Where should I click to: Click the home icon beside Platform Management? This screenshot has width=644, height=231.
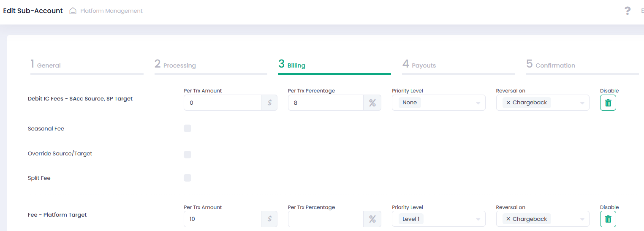click(x=73, y=11)
